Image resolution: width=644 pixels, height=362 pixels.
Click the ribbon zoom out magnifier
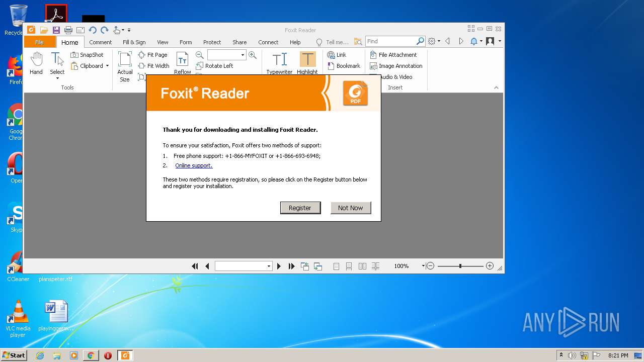pos(200,55)
